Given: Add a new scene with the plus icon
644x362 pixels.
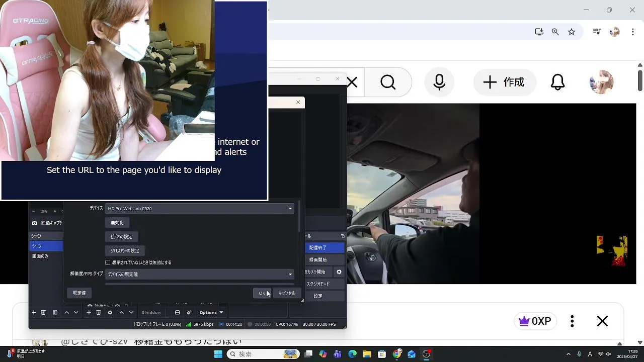Looking at the screenshot, I should 34,312.
